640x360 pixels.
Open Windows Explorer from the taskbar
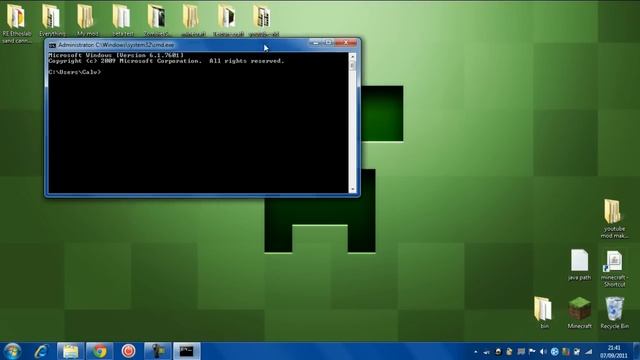[71, 351]
